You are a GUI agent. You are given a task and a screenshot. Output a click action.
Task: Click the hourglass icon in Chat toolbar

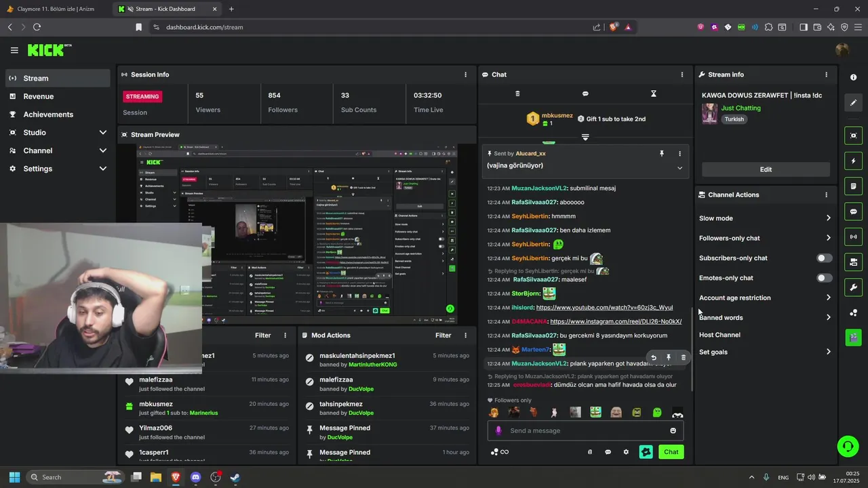654,94
